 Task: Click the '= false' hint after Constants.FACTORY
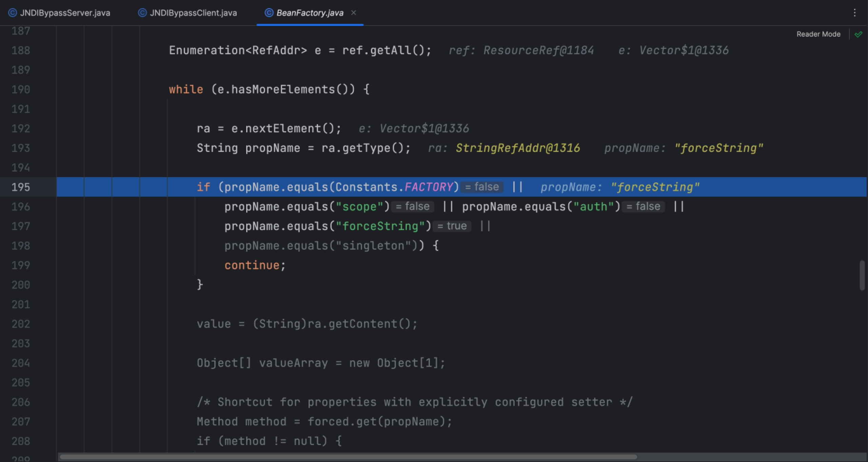(x=481, y=187)
